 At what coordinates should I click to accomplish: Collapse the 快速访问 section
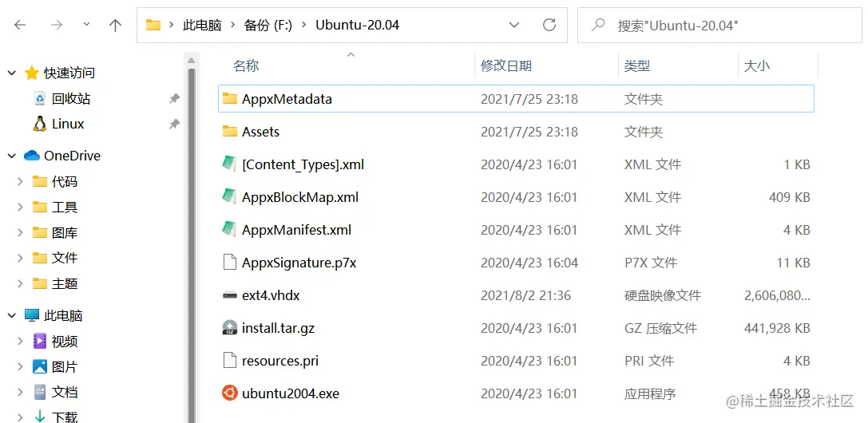coord(12,73)
